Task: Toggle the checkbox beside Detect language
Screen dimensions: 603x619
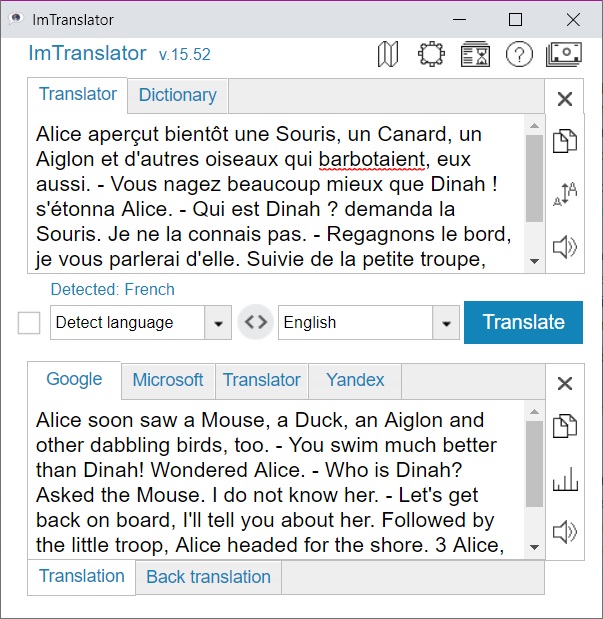Action: 30,323
